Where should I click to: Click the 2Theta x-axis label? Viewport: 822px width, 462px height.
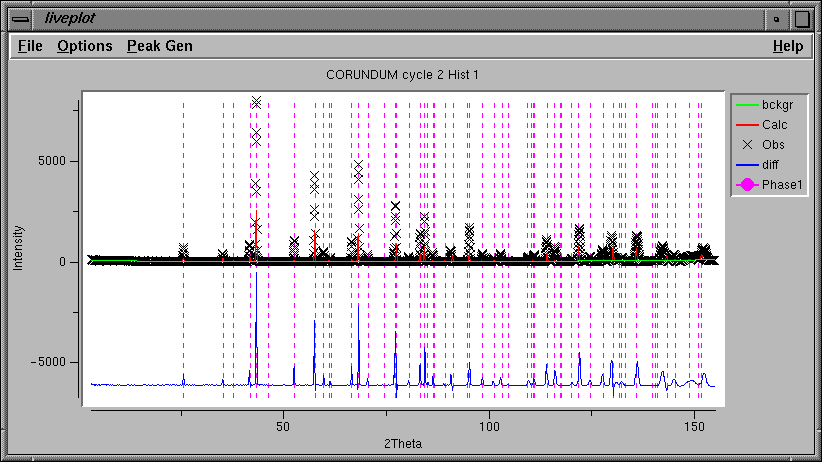403,444
